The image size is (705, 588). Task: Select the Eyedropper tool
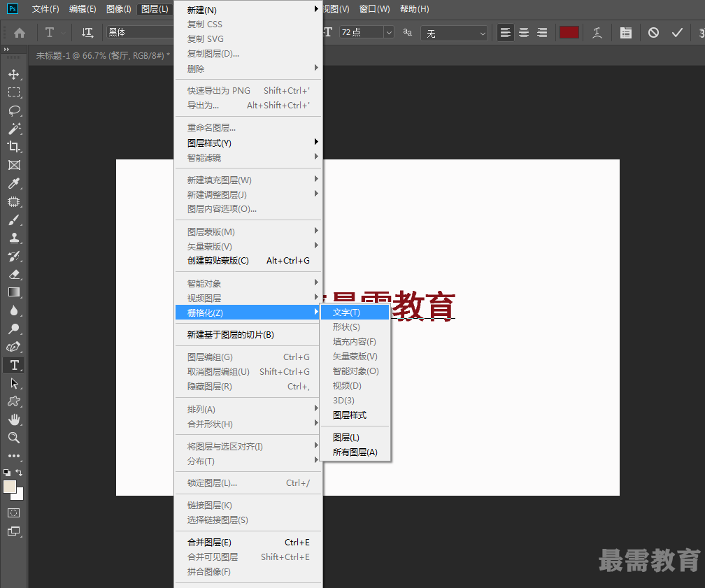point(14,183)
